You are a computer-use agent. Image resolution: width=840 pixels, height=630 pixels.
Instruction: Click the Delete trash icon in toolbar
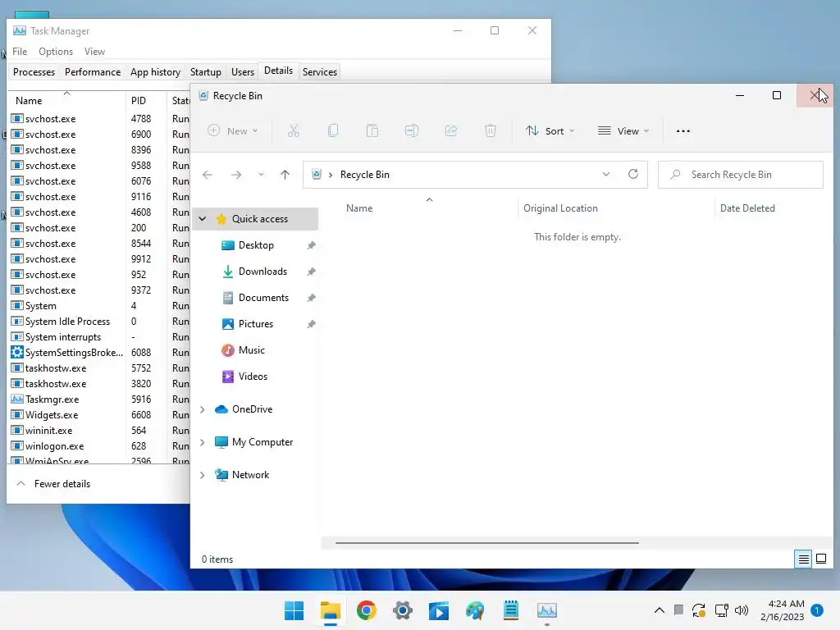point(491,130)
